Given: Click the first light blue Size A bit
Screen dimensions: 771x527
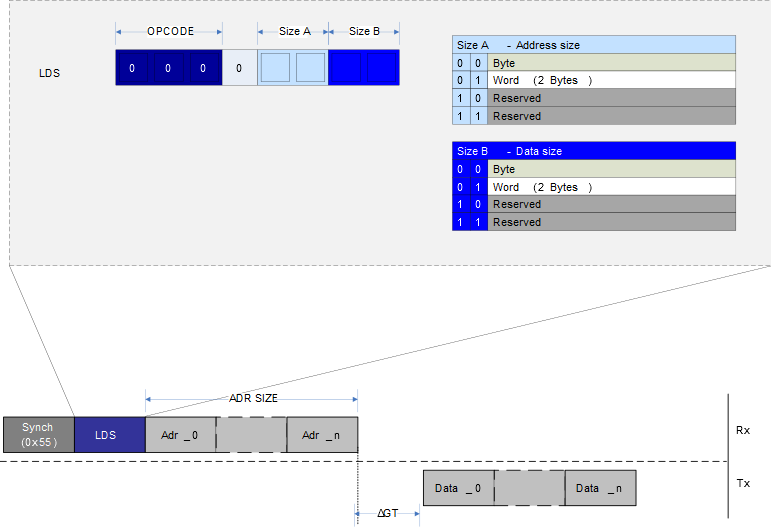Looking at the screenshot, I should (275, 68).
